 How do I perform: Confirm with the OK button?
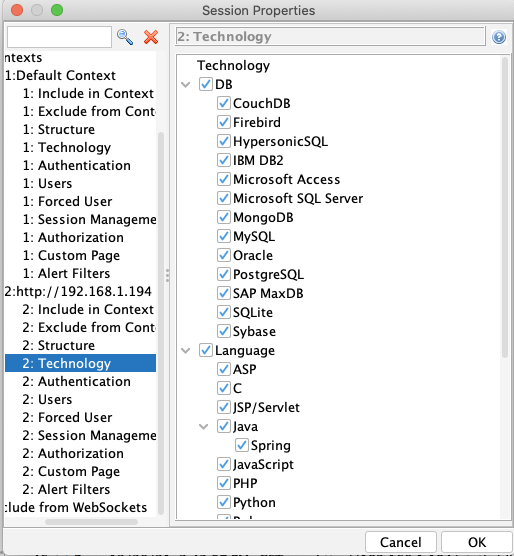(x=477, y=542)
